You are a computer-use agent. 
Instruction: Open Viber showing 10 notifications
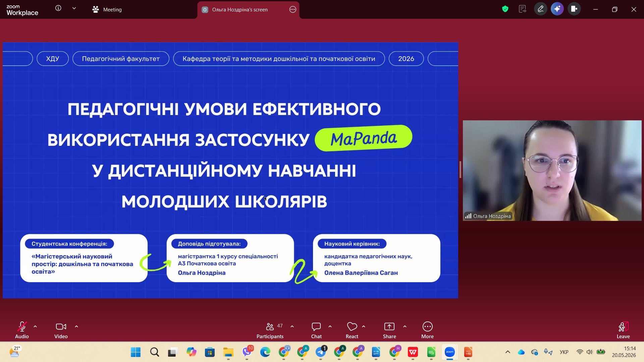247,352
